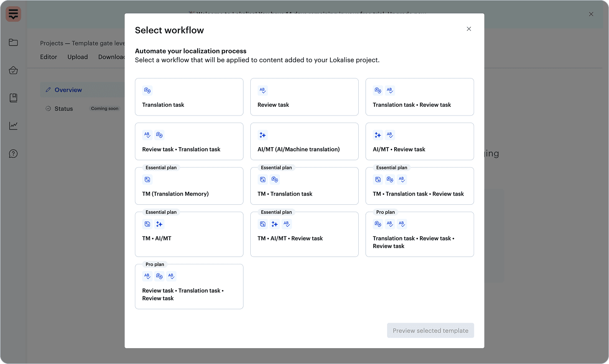Click sparkle icon on AI/MT (AI/Machine translation) card

(263, 135)
